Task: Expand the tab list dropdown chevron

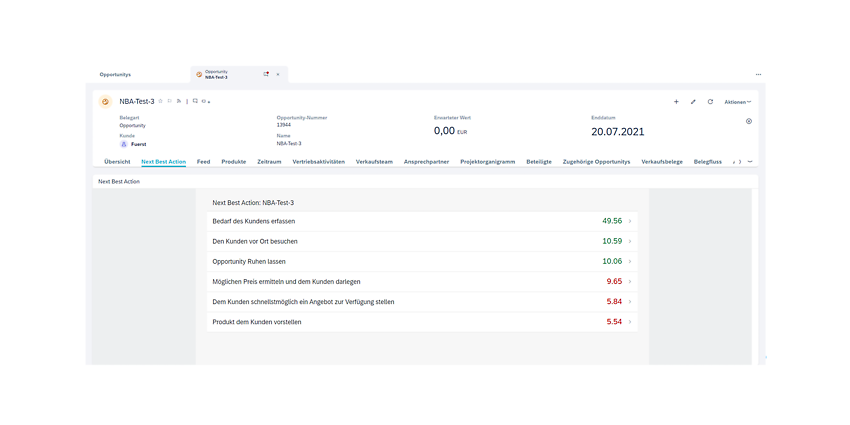Action: pyautogui.click(x=750, y=162)
